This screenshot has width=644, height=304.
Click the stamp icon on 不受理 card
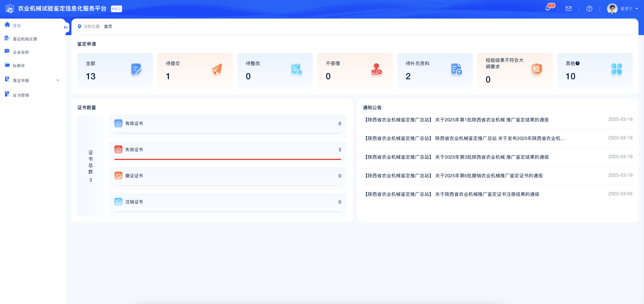[x=376, y=69]
